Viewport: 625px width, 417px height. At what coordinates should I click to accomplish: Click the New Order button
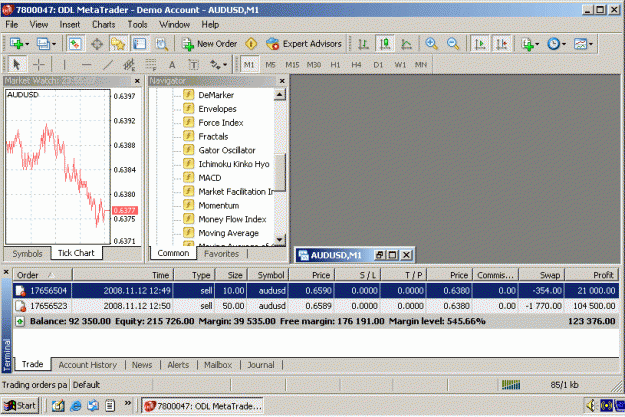point(210,44)
